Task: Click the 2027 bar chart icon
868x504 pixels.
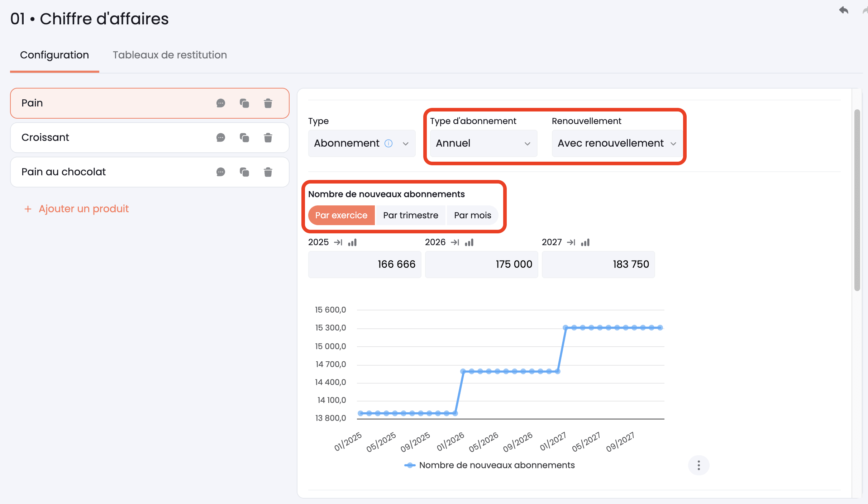Action: click(x=585, y=242)
